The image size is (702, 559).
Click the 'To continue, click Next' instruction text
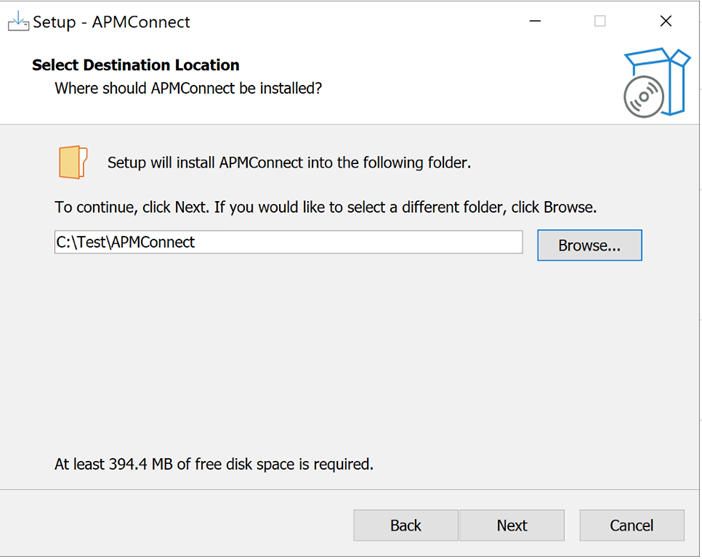pyautogui.click(x=325, y=207)
